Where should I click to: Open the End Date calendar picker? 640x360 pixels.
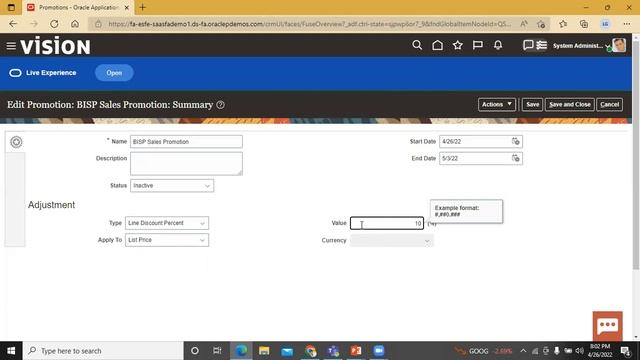[516, 158]
